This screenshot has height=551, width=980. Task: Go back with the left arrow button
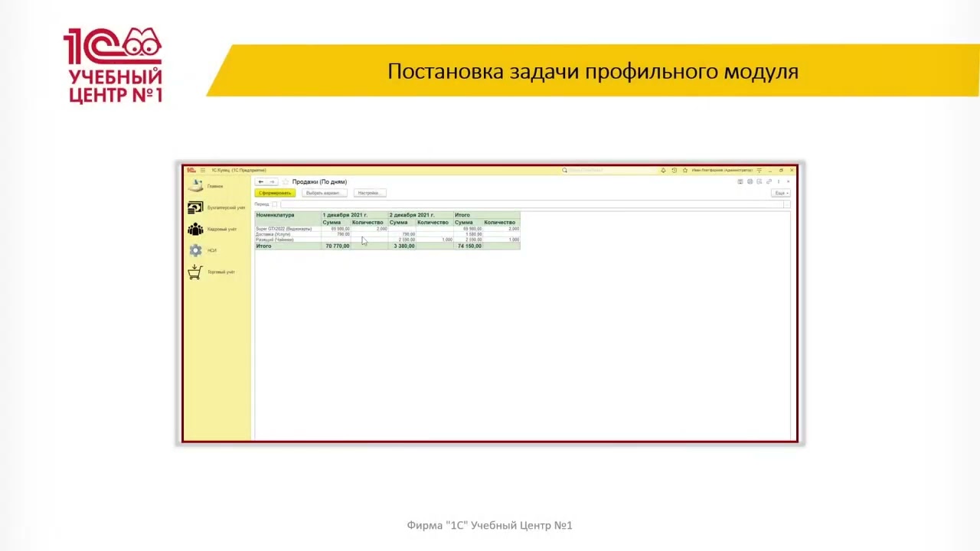[261, 182]
